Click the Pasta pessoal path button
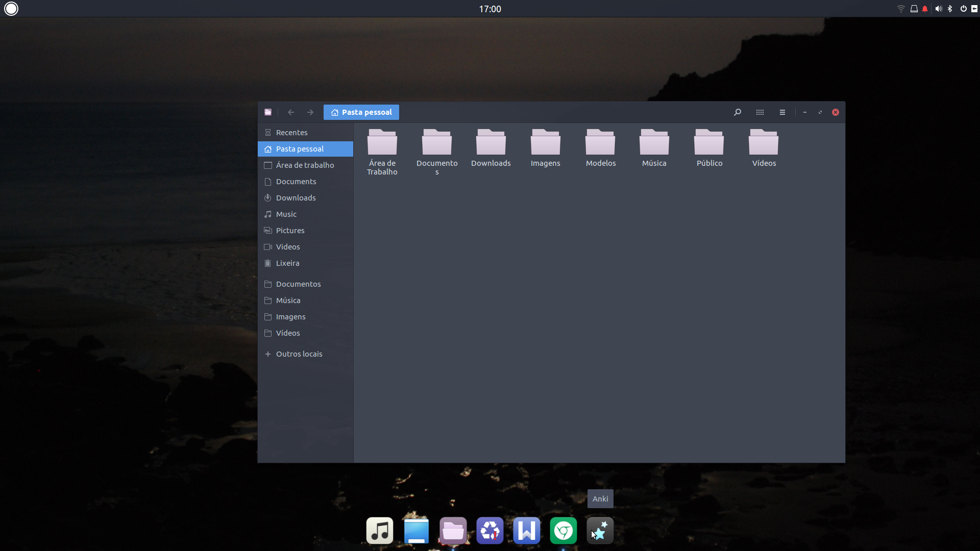Viewport: 980px width, 551px height. tap(361, 112)
